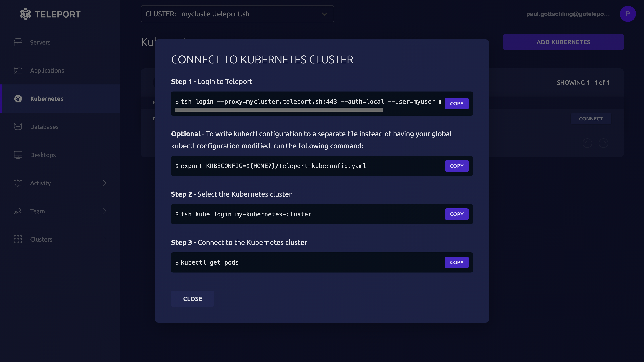This screenshot has height=362, width=644.
Task: Click the Databases cylinder icon
Action: pyautogui.click(x=18, y=127)
